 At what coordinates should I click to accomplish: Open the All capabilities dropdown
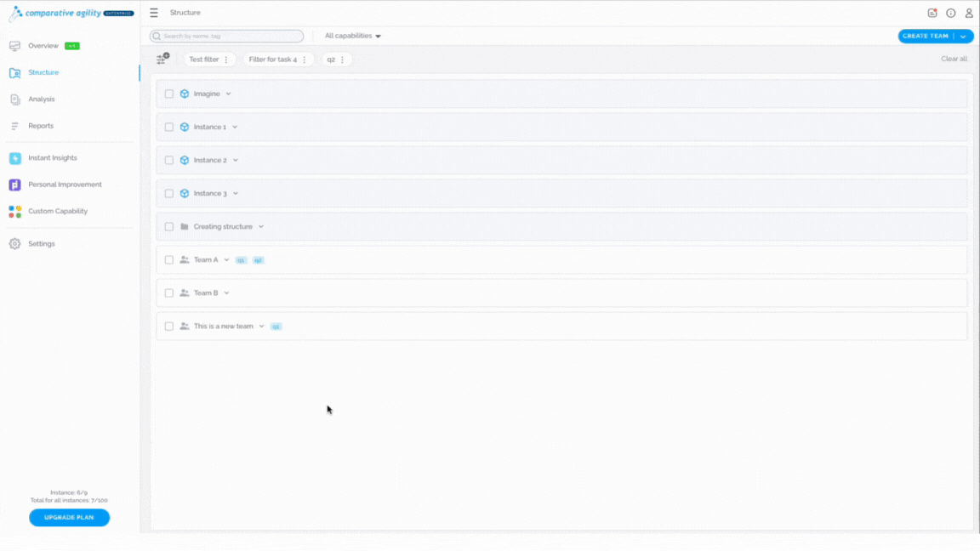point(352,36)
